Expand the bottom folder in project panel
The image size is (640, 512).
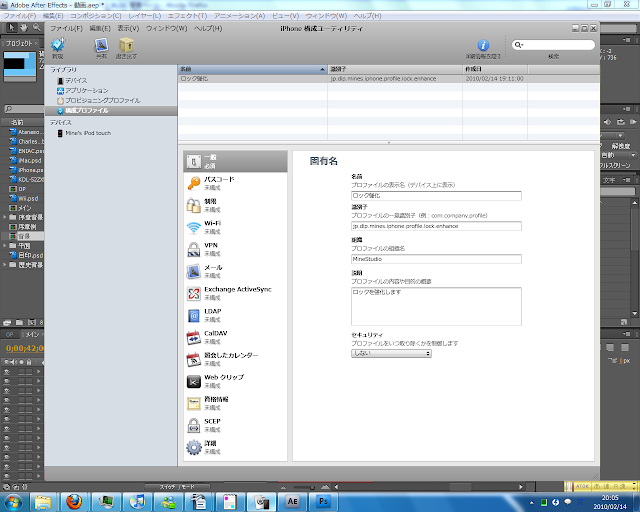4,265
